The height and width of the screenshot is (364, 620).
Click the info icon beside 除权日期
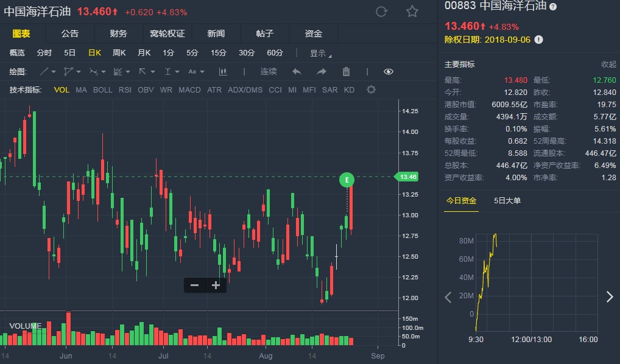tap(538, 40)
